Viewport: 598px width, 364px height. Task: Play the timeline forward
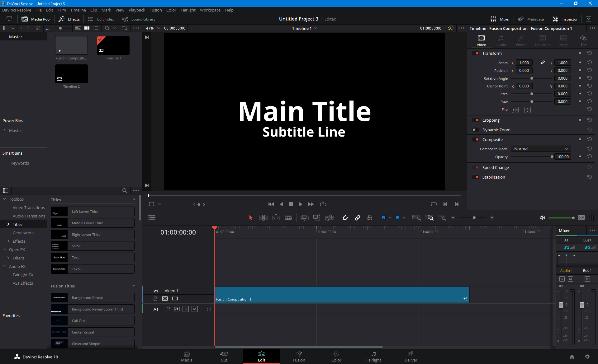(x=301, y=204)
